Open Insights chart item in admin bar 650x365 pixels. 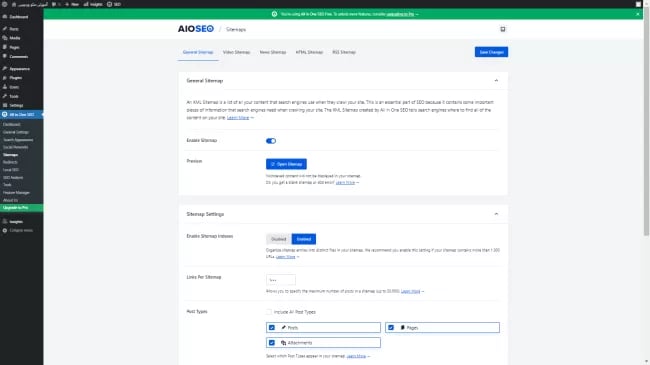(x=93, y=4)
